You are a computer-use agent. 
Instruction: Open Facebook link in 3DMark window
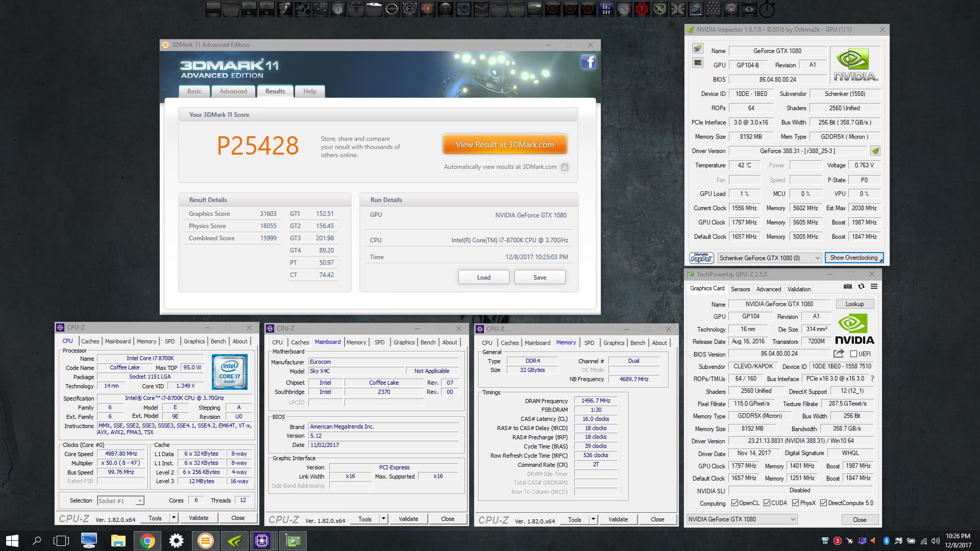[x=588, y=62]
